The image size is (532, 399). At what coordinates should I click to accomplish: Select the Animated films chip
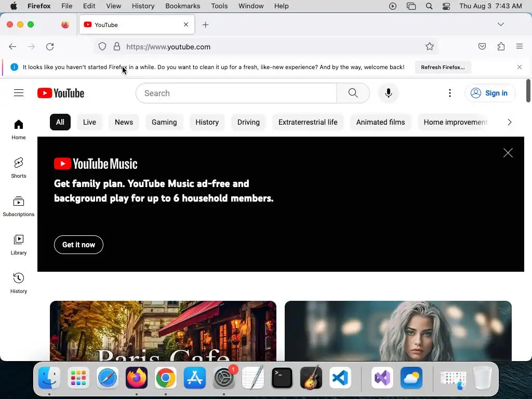tap(380, 122)
